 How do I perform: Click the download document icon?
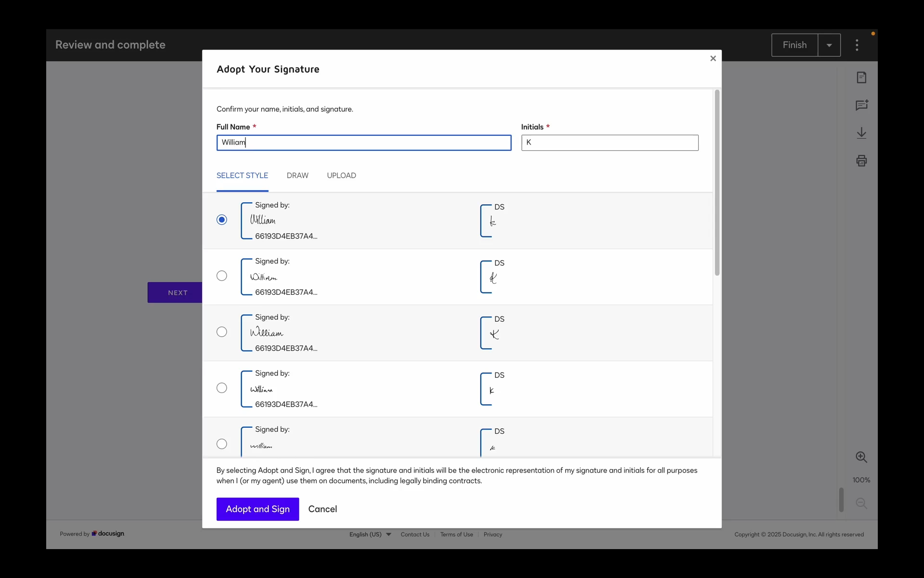861,133
